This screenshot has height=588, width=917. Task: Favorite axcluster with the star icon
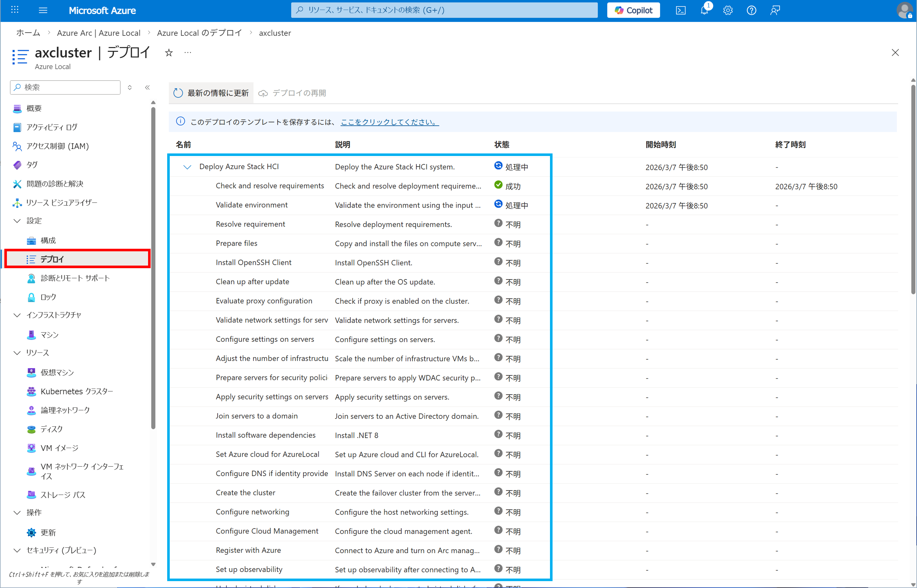tap(169, 53)
